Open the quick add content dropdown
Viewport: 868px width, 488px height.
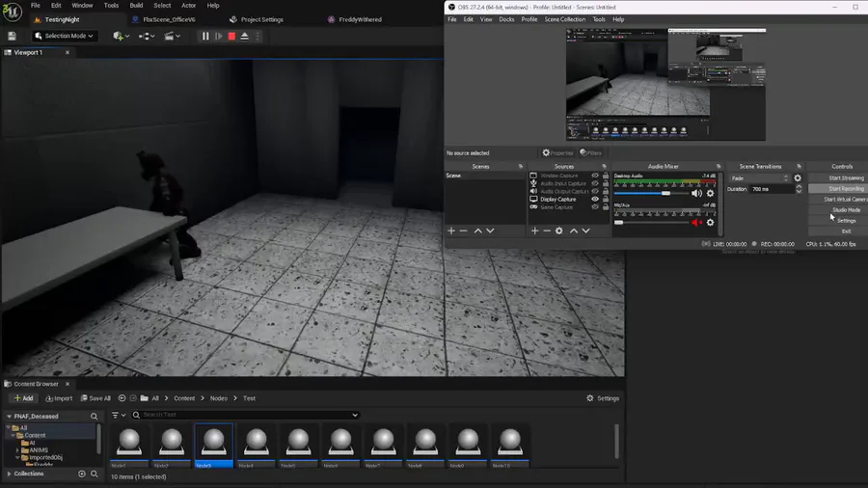(122, 36)
